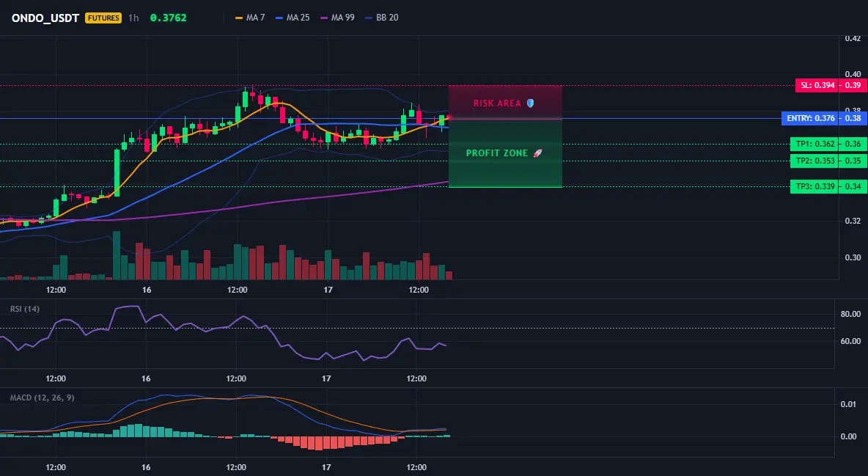Screen dimensions: 868x476
Task: Click the SL: 0.394 price label
Action: click(x=817, y=85)
